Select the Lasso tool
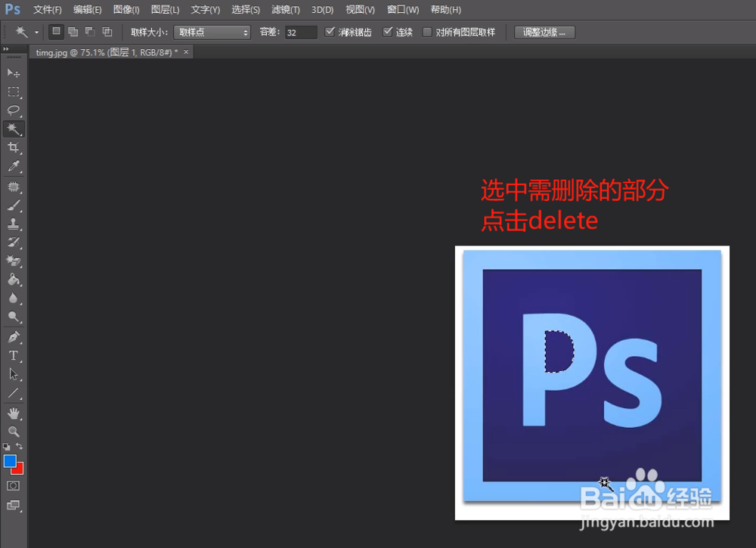756x548 pixels. (x=13, y=110)
